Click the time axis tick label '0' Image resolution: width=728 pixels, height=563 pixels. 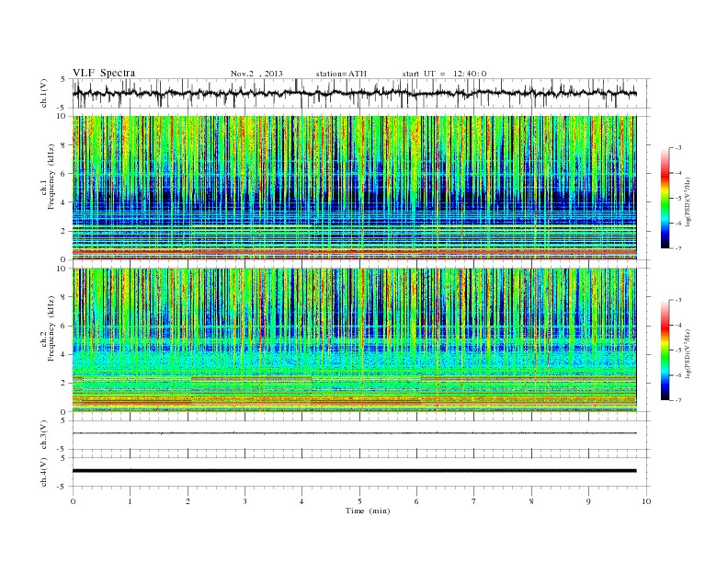point(73,501)
